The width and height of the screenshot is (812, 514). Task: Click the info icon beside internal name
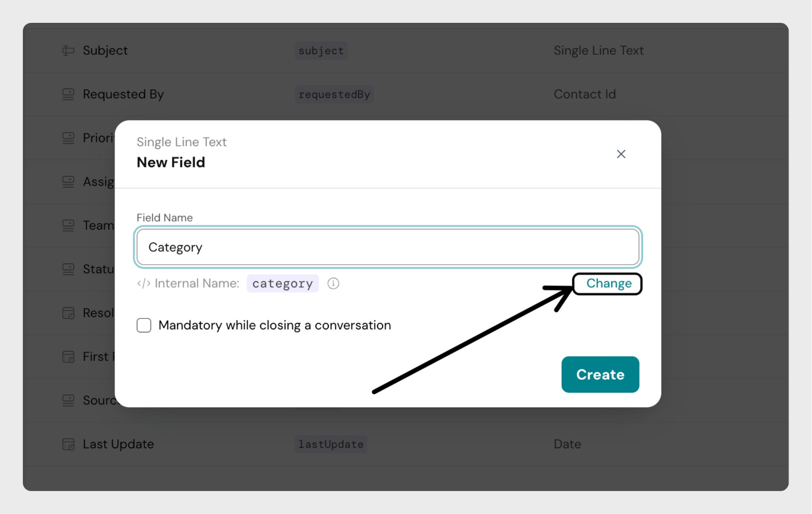[x=333, y=284]
